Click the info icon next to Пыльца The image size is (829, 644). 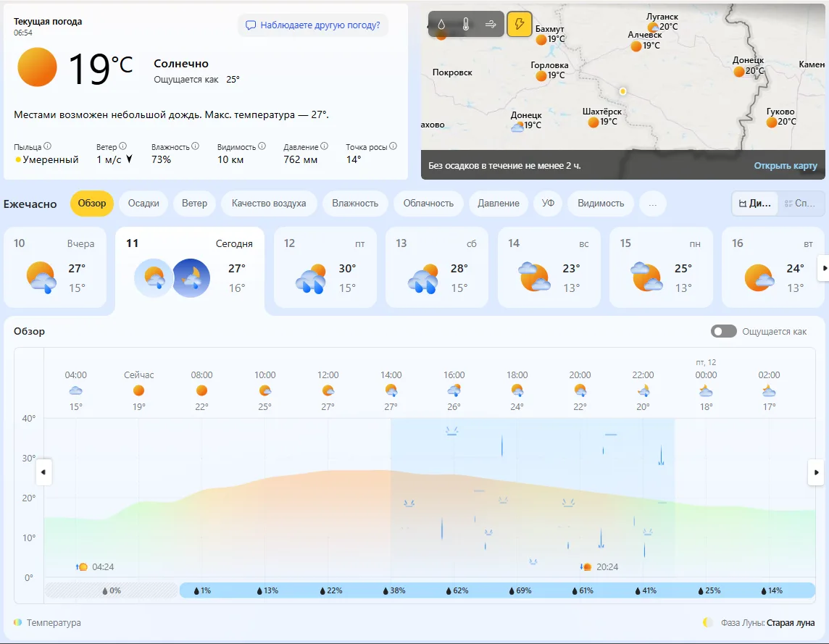(48, 146)
